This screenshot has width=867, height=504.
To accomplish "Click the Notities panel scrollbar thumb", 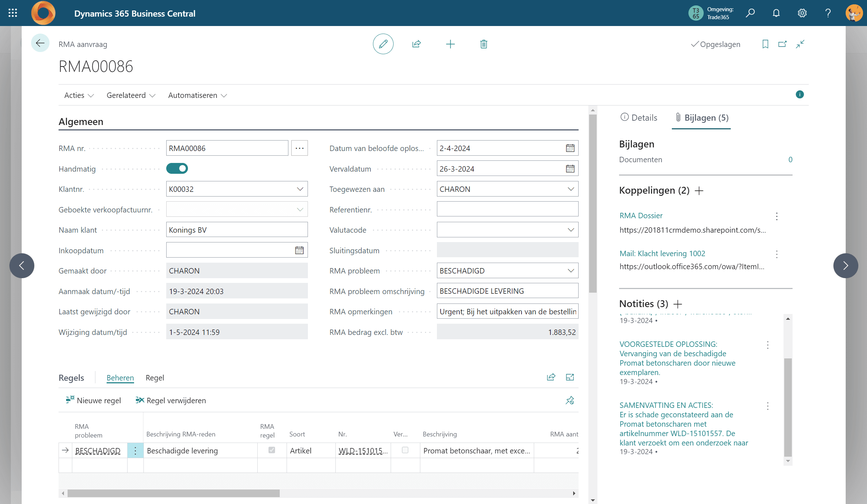I will click(788, 408).
